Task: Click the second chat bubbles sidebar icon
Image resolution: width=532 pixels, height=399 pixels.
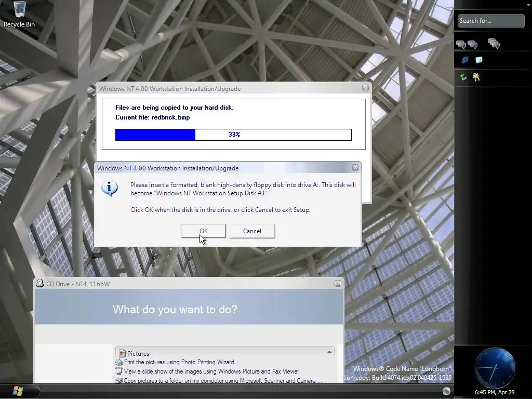Action: pyautogui.click(x=473, y=44)
